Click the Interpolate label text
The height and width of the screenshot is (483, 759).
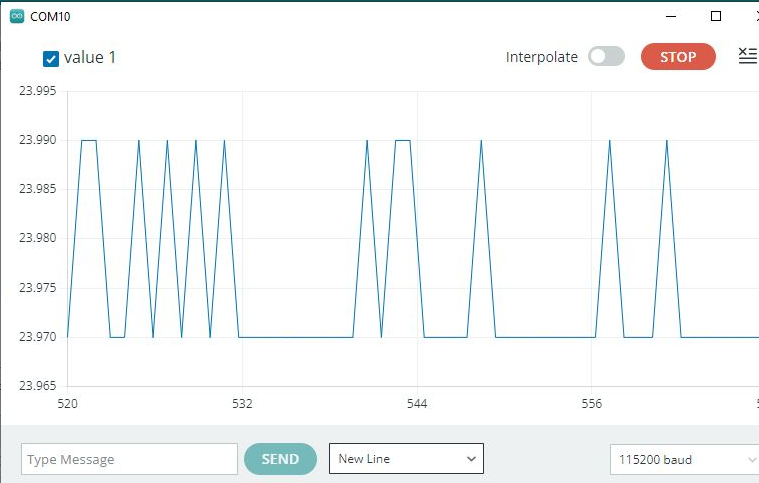(x=542, y=57)
